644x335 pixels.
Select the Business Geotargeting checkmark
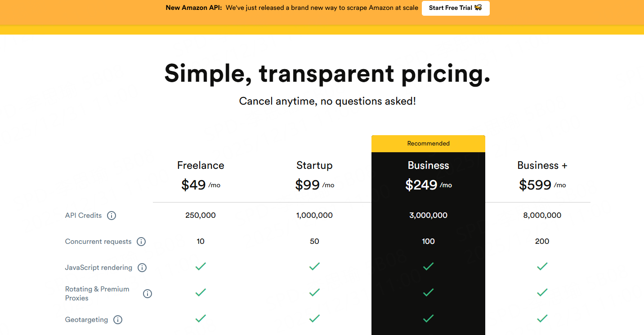tap(428, 318)
